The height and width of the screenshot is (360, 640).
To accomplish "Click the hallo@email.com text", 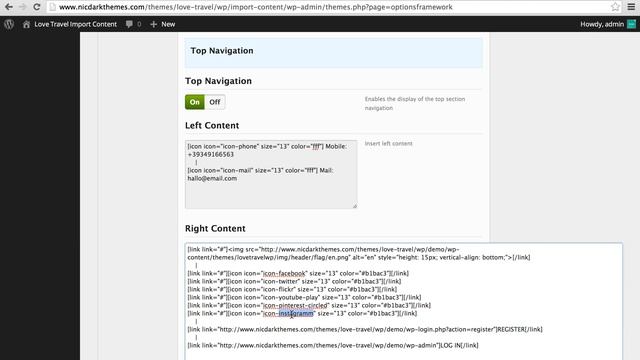I will (212, 178).
